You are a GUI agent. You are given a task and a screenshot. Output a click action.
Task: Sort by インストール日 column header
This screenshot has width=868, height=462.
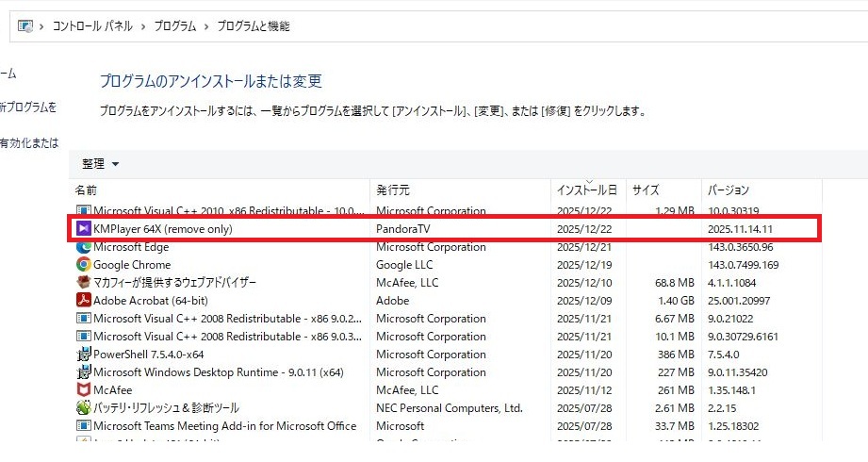(x=586, y=190)
